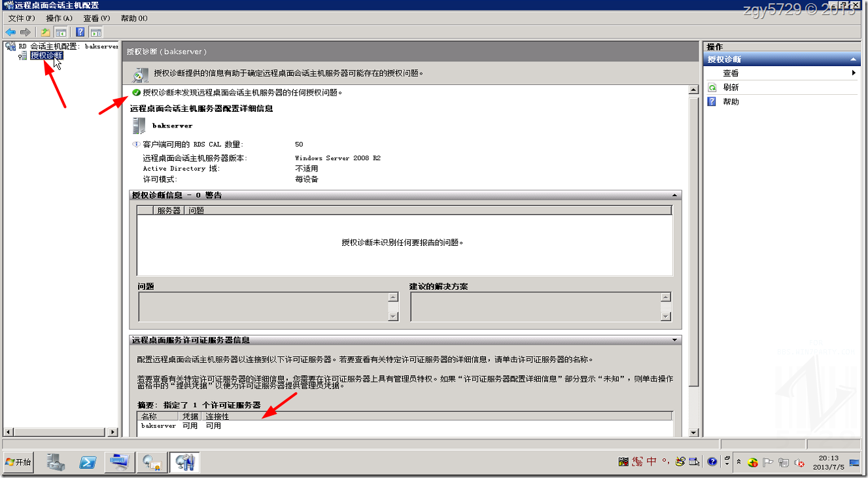Toggle the show/hide action pane toolbar icon
868x478 pixels.
95,32
